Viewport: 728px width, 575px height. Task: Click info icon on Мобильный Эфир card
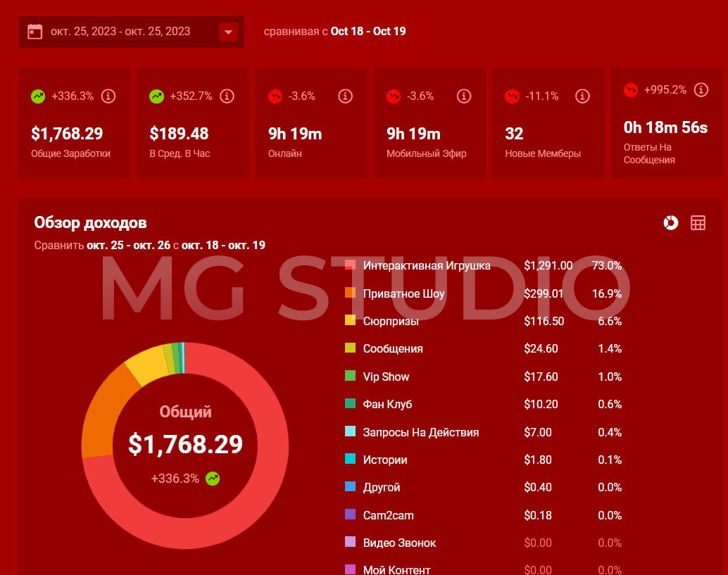(463, 96)
